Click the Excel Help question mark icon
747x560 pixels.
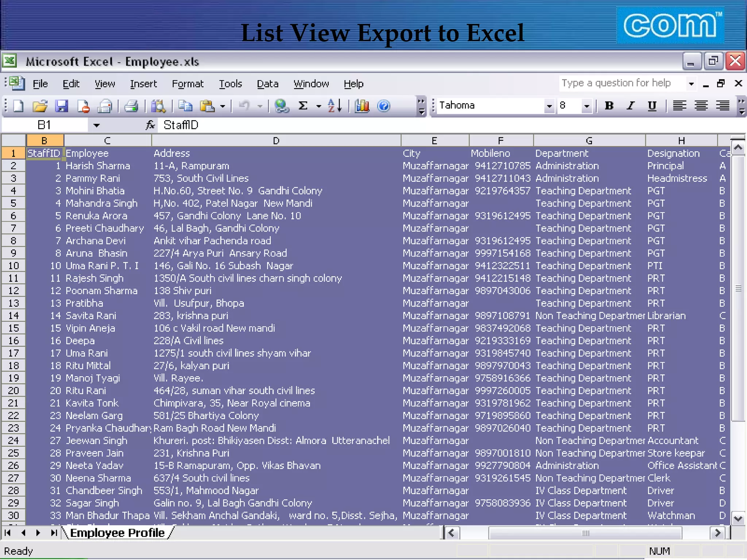click(x=384, y=106)
